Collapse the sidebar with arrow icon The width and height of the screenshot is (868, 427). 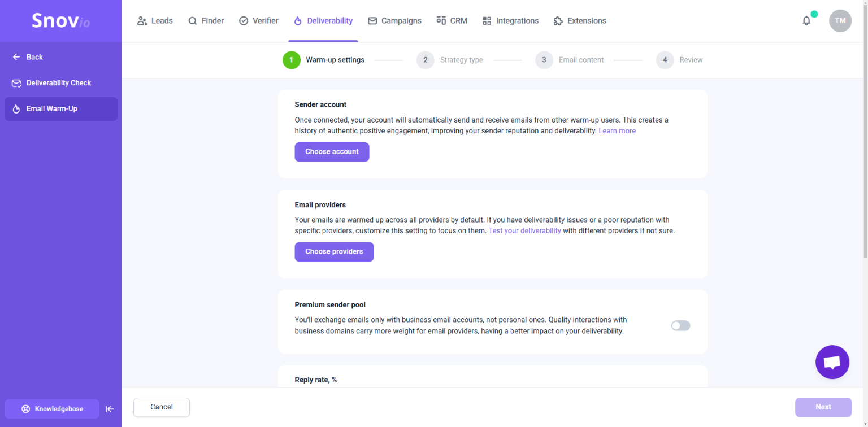coord(110,409)
